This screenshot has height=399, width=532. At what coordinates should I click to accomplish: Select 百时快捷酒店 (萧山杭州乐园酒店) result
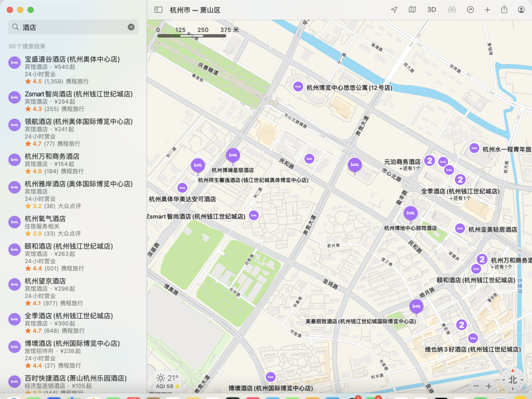[x=73, y=383]
